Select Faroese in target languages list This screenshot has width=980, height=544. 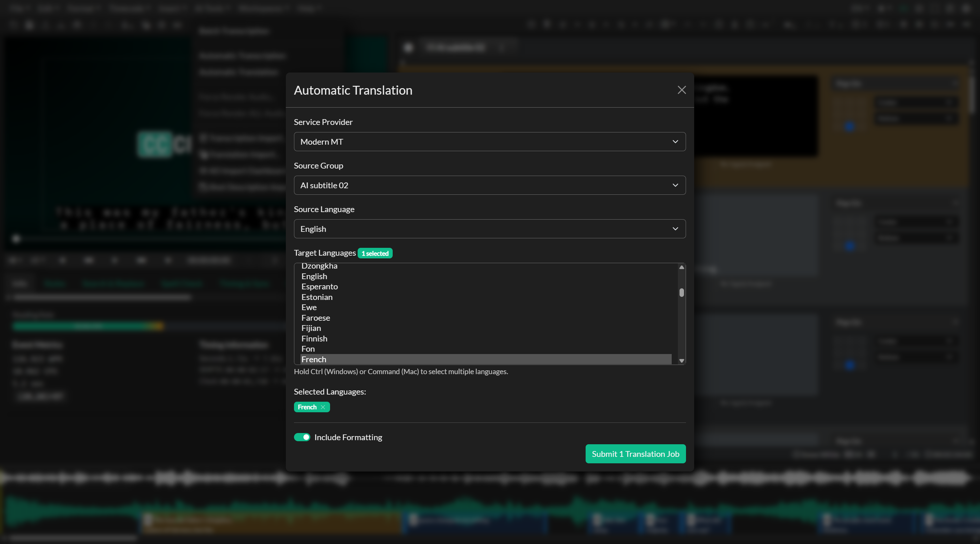[x=486, y=318]
